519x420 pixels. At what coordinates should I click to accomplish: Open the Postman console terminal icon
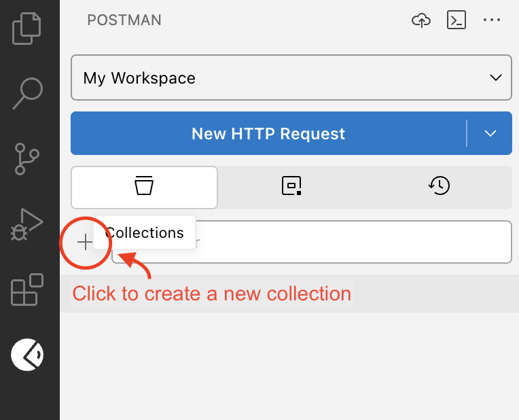click(x=457, y=20)
